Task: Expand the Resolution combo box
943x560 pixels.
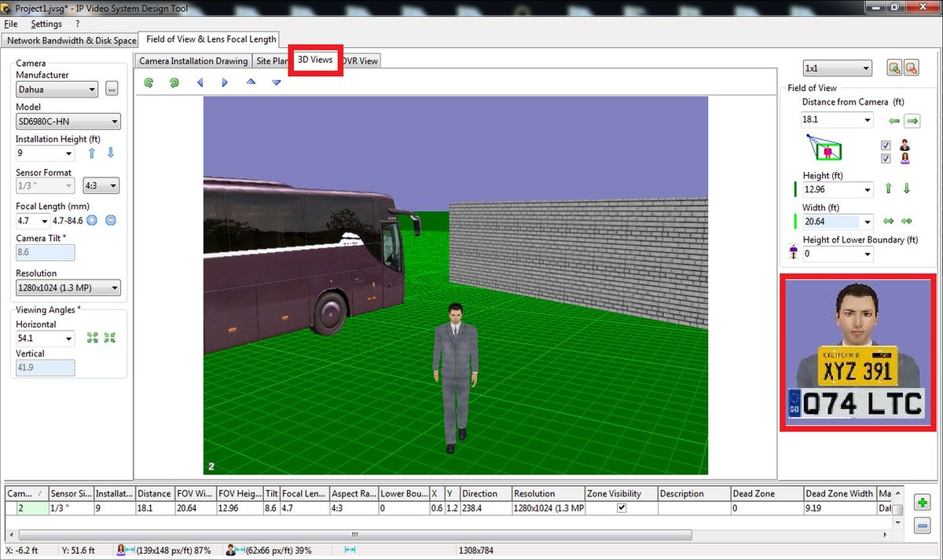Action: click(68, 288)
